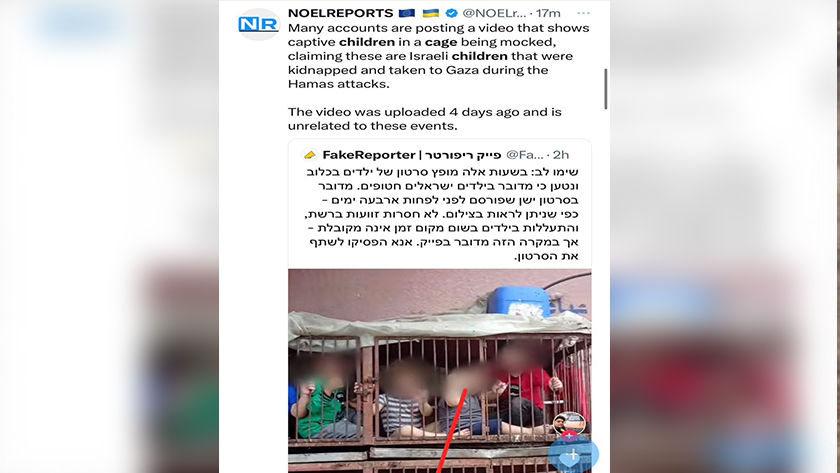Click the vertical scrollbar thumb
The width and height of the screenshot is (840, 473).
click(x=606, y=89)
